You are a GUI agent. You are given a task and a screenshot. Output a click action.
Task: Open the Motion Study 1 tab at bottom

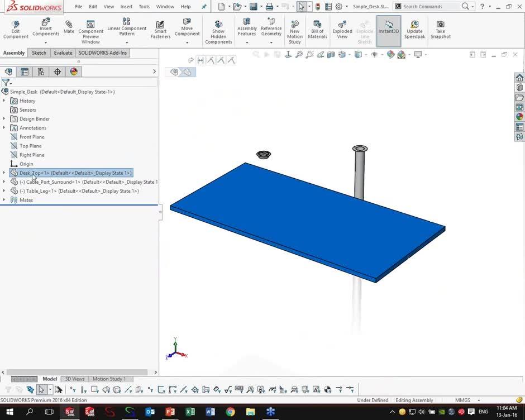click(109, 379)
